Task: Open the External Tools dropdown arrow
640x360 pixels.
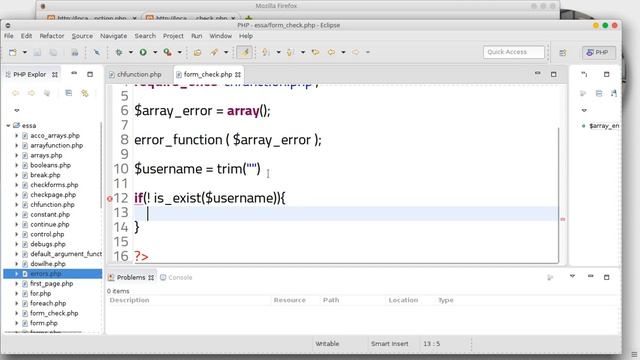Action: pos(180,52)
